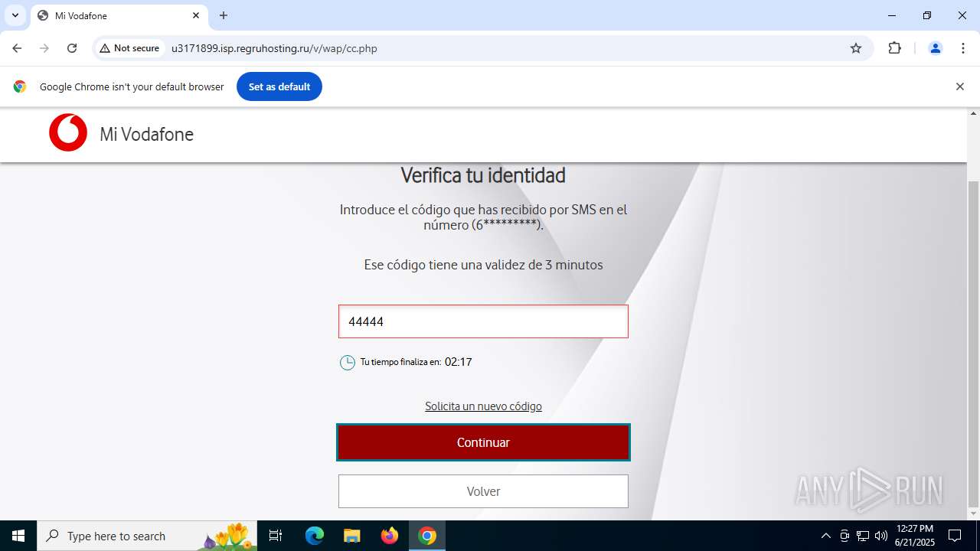
Task: Close the Mi Vodafone tab
Action: tap(196, 15)
